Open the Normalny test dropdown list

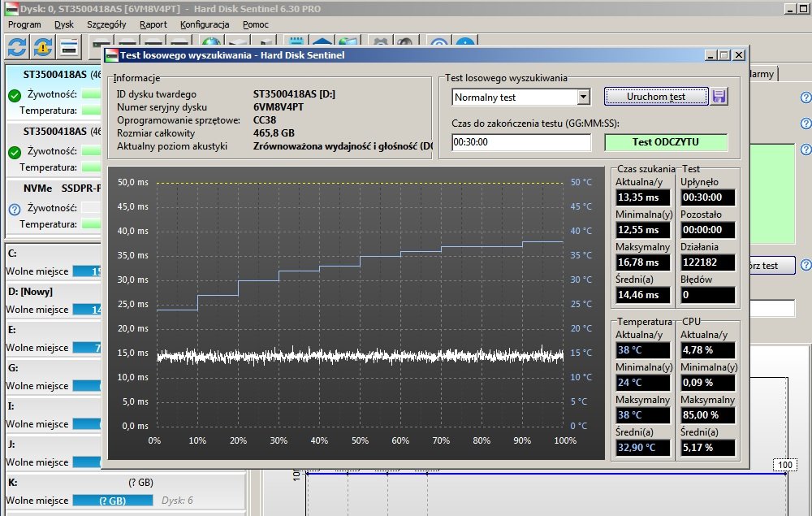pyautogui.click(x=583, y=98)
